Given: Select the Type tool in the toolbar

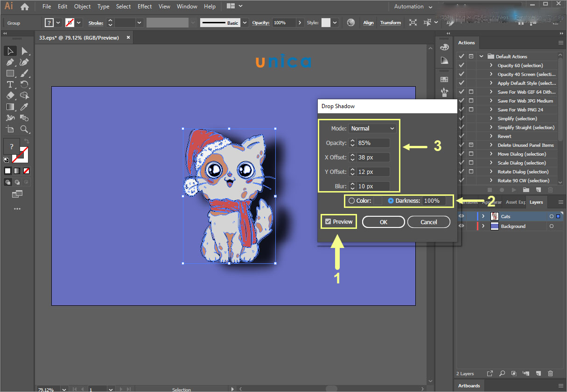Looking at the screenshot, I should [x=10, y=84].
